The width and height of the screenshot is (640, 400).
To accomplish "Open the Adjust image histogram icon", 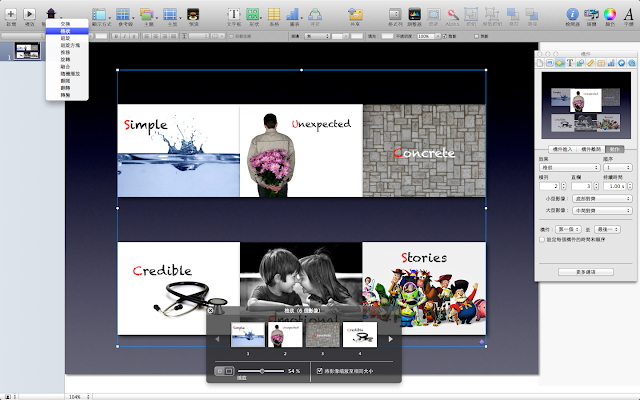I will (x=414, y=14).
